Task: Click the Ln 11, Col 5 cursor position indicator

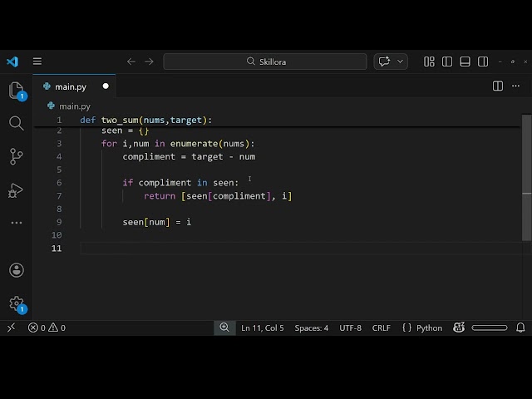Action: (263, 328)
